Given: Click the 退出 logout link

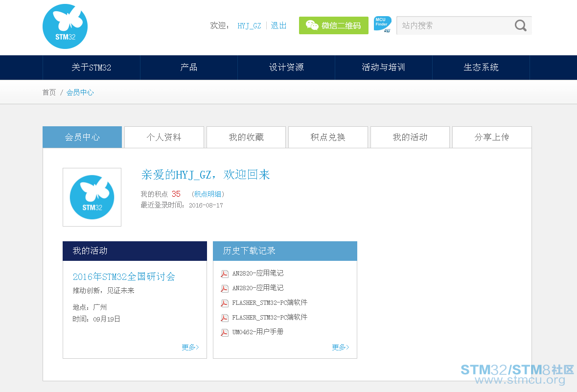Looking at the screenshot, I should tap(278, 25).
